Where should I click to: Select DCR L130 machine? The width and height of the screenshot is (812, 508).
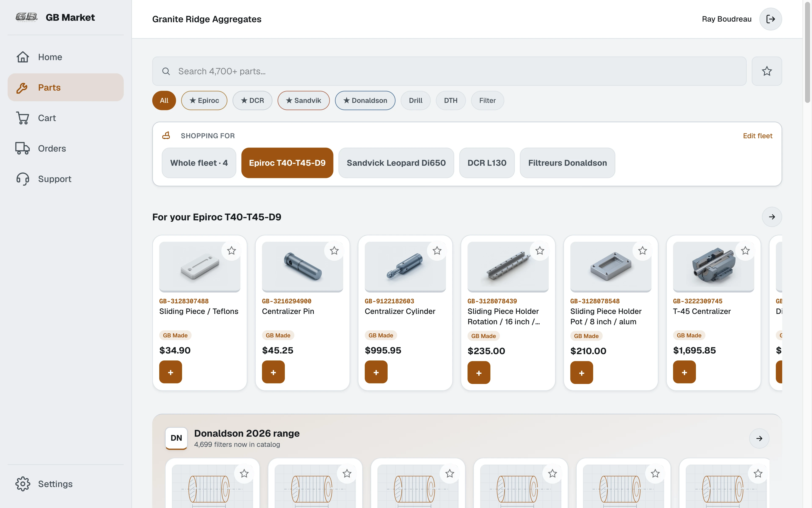(x=487, y=163)
